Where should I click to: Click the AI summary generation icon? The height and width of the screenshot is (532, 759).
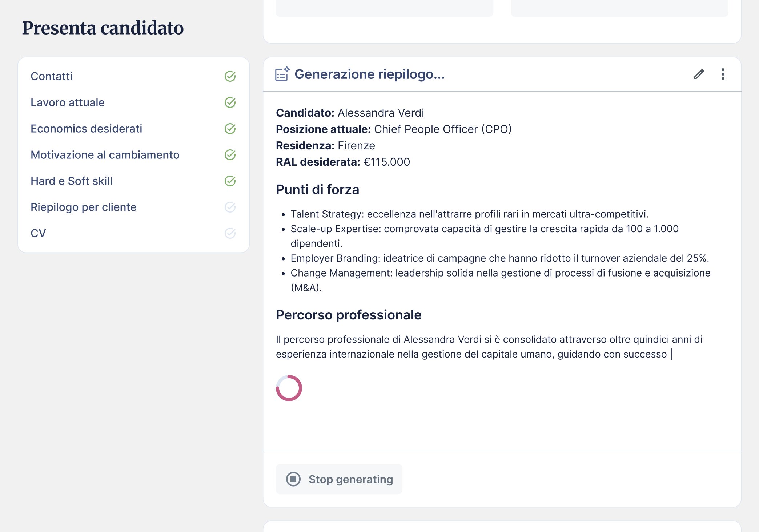[x=282, y=74]
